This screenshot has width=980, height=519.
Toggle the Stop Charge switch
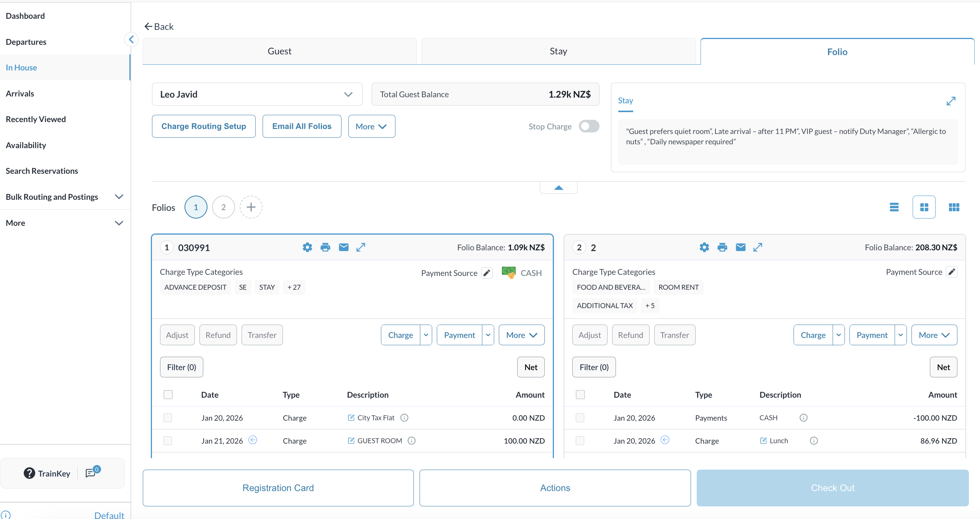589,126
